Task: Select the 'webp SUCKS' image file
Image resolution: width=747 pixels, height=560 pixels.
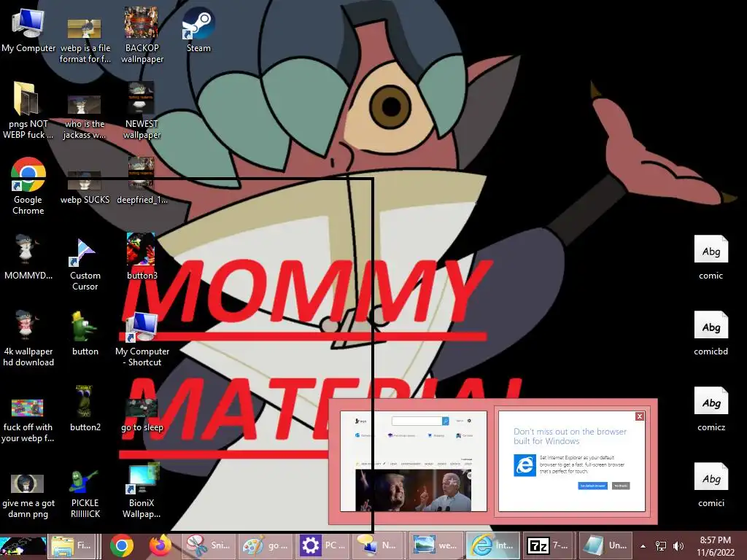Action: click(85, 188)
